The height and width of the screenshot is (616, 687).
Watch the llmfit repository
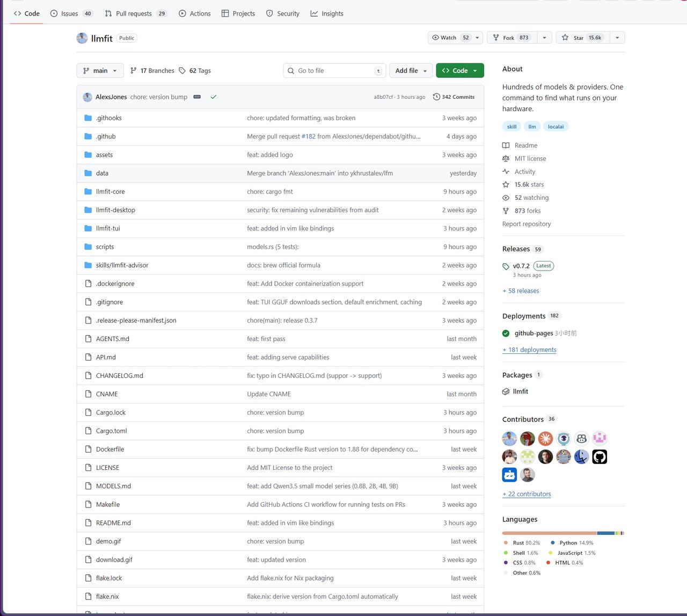click(x=450, y=38)
